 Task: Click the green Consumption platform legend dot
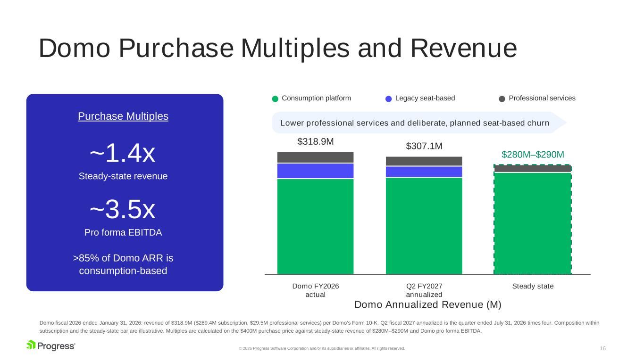tap(276, 98)
